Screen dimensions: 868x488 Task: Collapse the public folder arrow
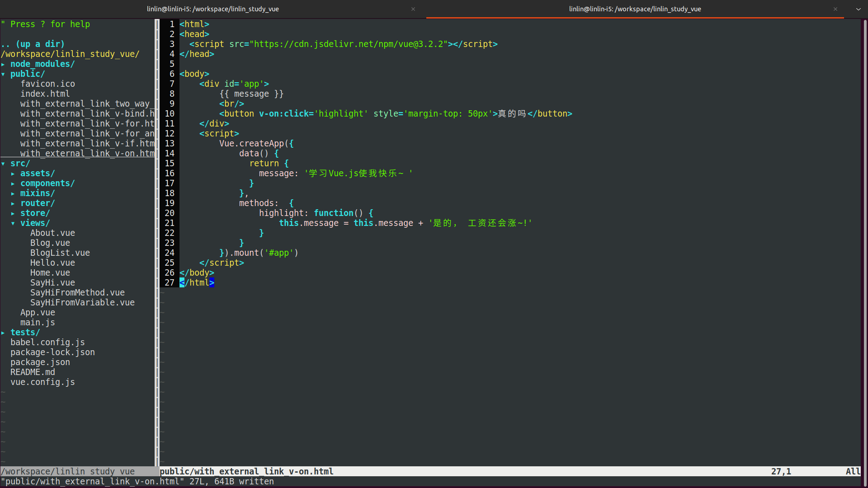click(x=3, y=74)
